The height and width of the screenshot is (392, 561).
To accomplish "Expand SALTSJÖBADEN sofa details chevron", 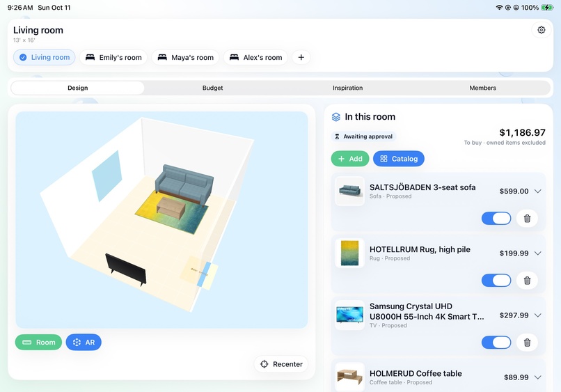I will pyautogui.click(x=537, y=191).
